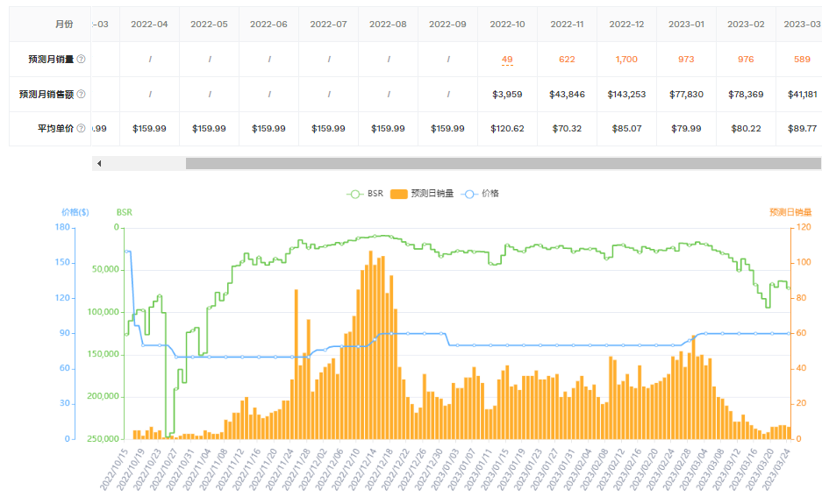Click help icon beside 预测月销售额
Image resolution: width=822 pixels, height=504 pixels.
click(x=82, y=94)
